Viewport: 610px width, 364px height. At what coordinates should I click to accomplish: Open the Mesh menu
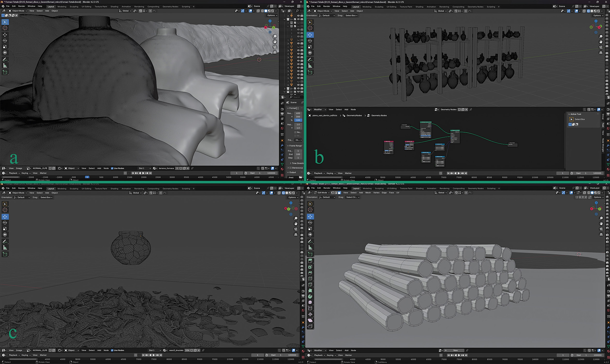click(x=368, y=193)
